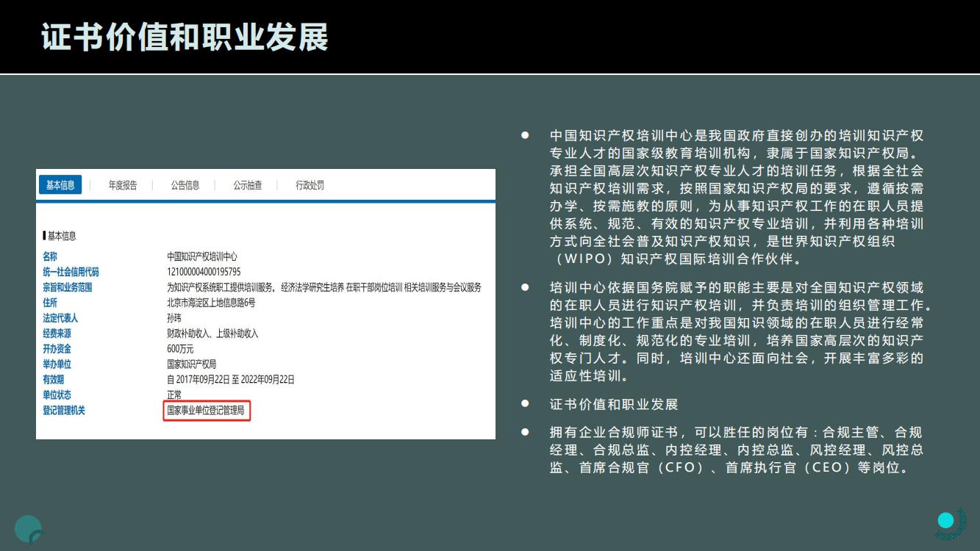Click the leaf logo at bottom left
Image resolution: width=980 pixels, height=551 pixels.
tap(29, 530)
